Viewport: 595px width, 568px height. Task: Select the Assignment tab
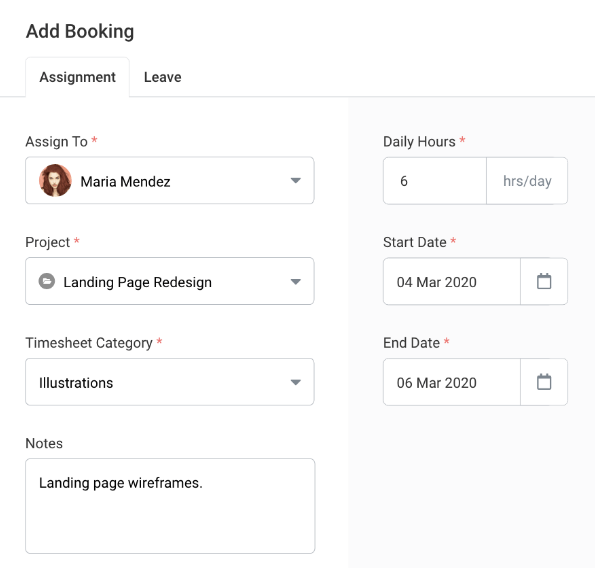(x=77, y=77)
